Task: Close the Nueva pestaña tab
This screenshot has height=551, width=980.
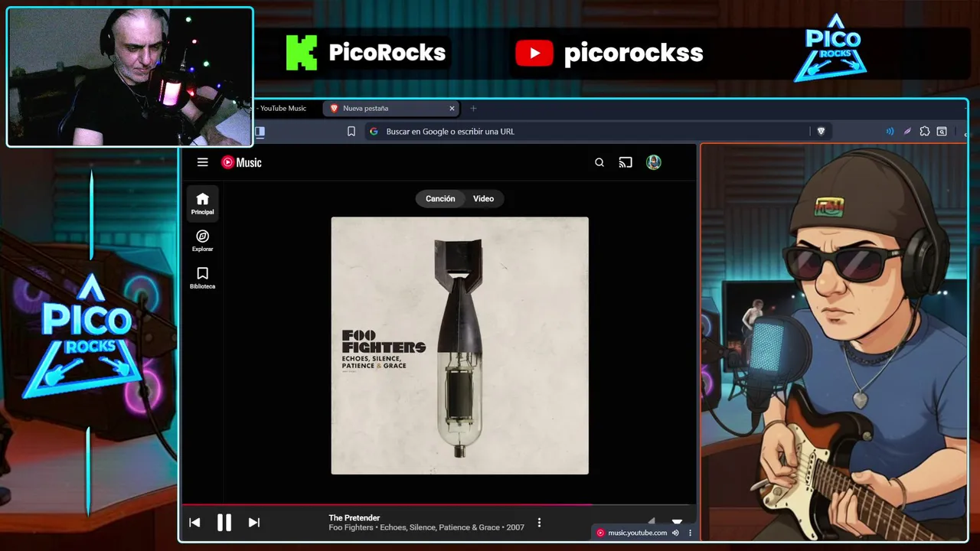Action: 452,109
